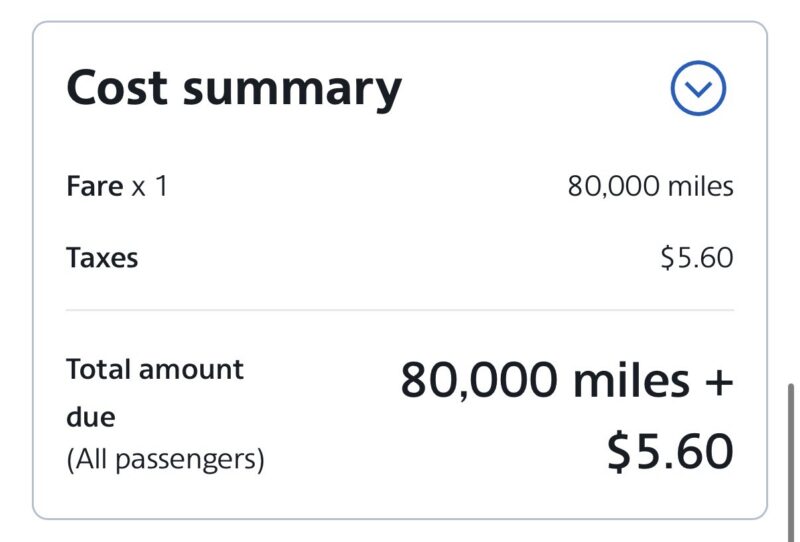Click the word summary in the heading

pos(292,89)
